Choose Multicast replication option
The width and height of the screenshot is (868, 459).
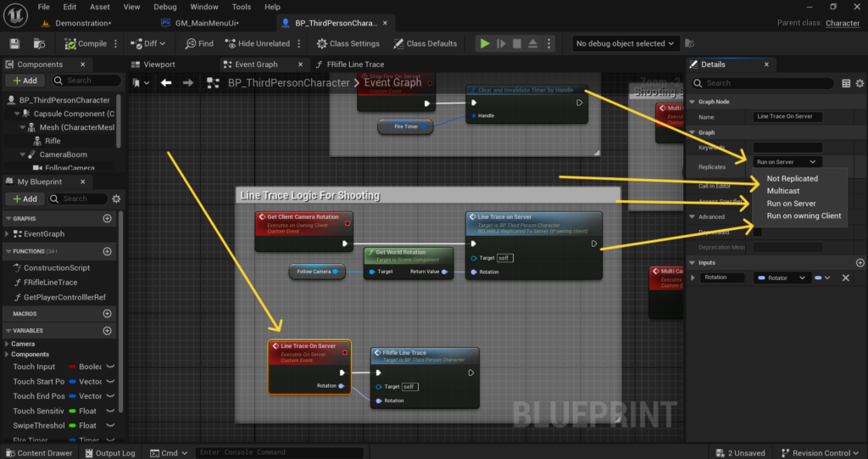pos(782,191)
